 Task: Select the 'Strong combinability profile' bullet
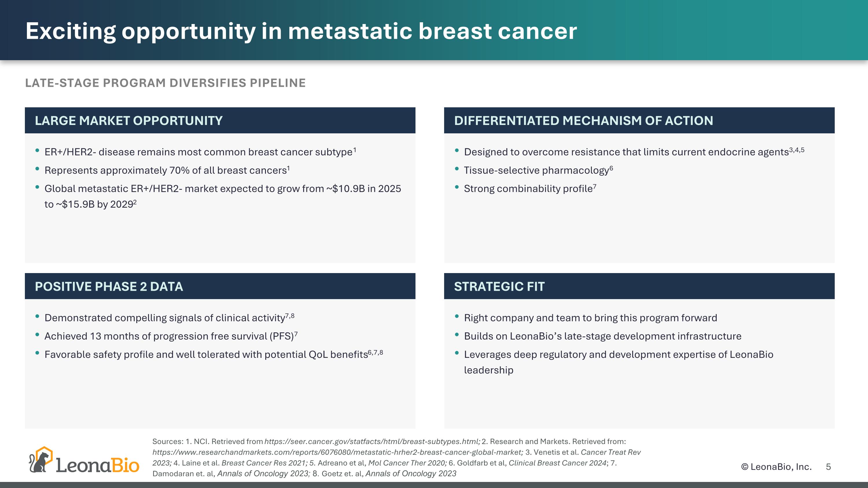point(528,189)
